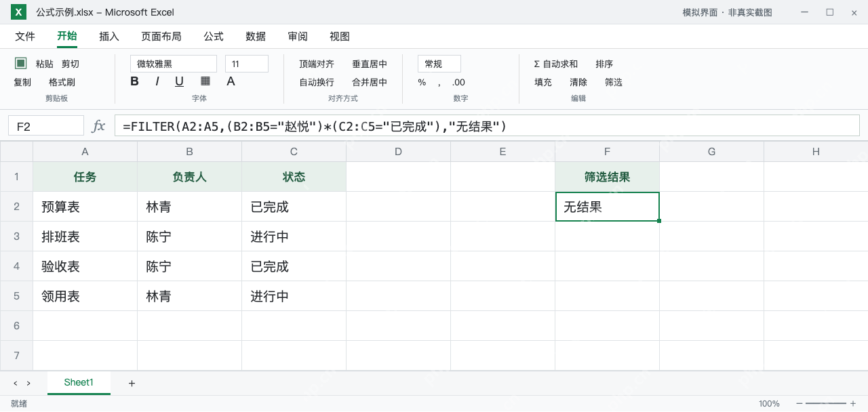The image size is (868, 412).
Task: Open the 微软雅黑 font name box
Action: 174,64
